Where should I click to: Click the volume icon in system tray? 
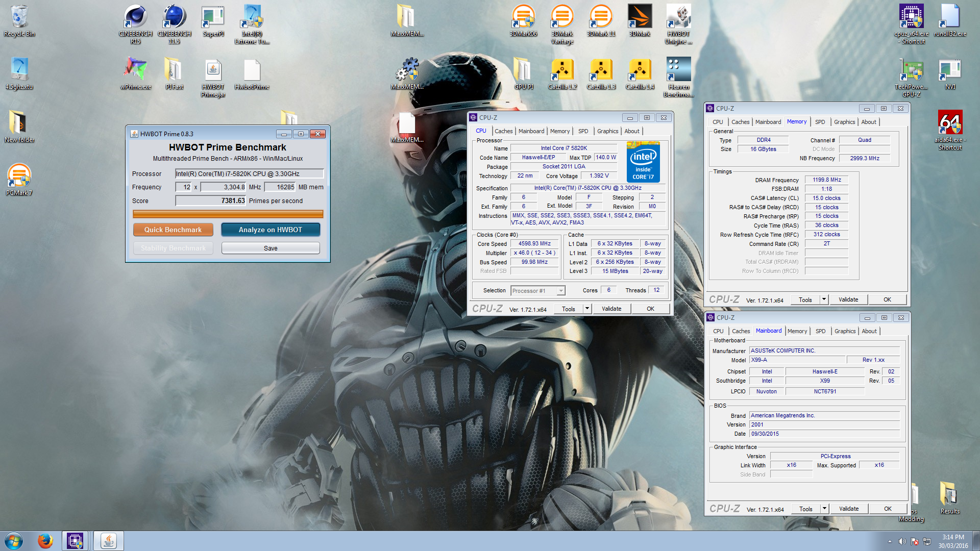[x=902, y=541]
